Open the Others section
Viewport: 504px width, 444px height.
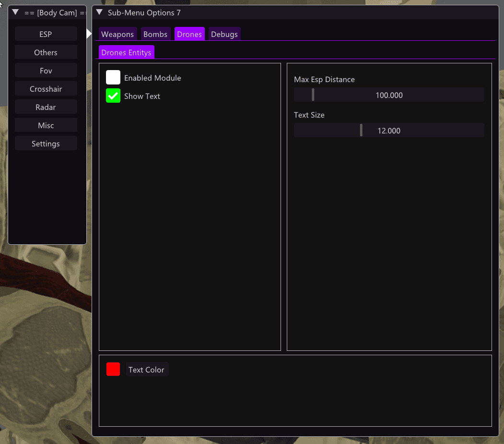(46, 52)
